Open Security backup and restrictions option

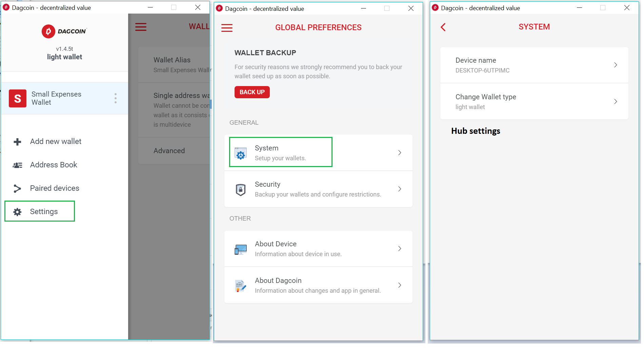pos(318,189)
